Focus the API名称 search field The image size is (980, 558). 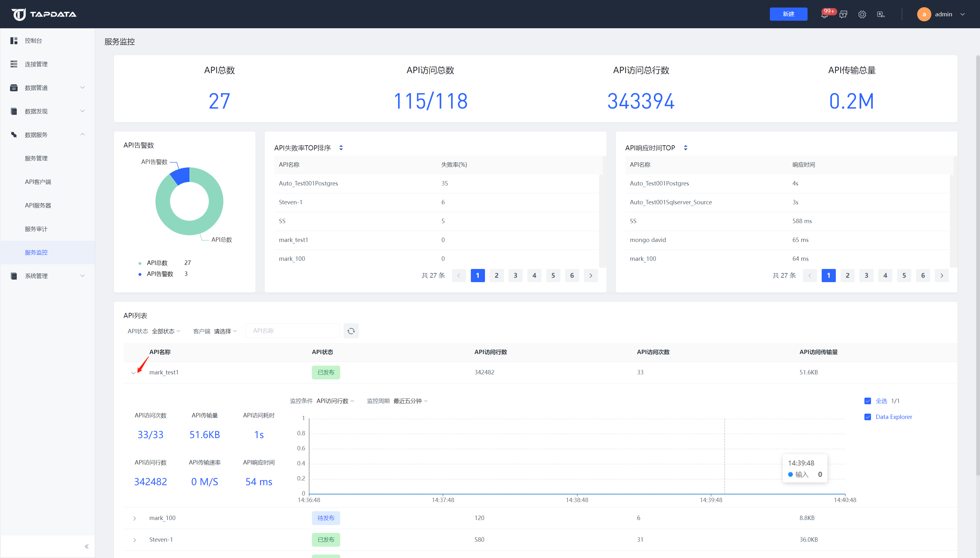292,331
